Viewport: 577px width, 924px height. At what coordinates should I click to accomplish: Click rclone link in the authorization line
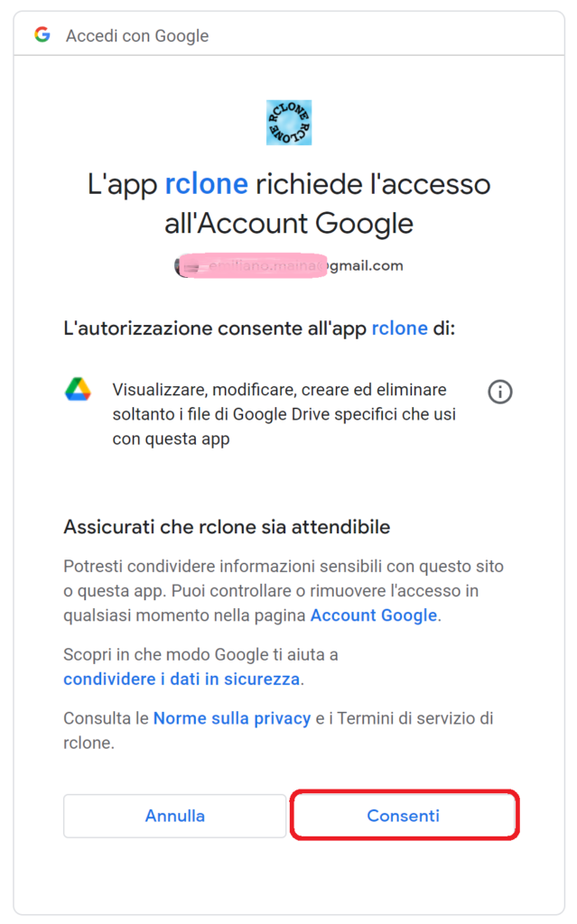[x=399, y=328]
